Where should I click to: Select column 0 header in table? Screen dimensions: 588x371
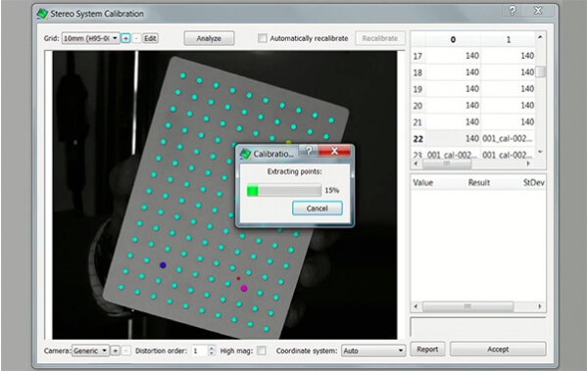[453, 39]
